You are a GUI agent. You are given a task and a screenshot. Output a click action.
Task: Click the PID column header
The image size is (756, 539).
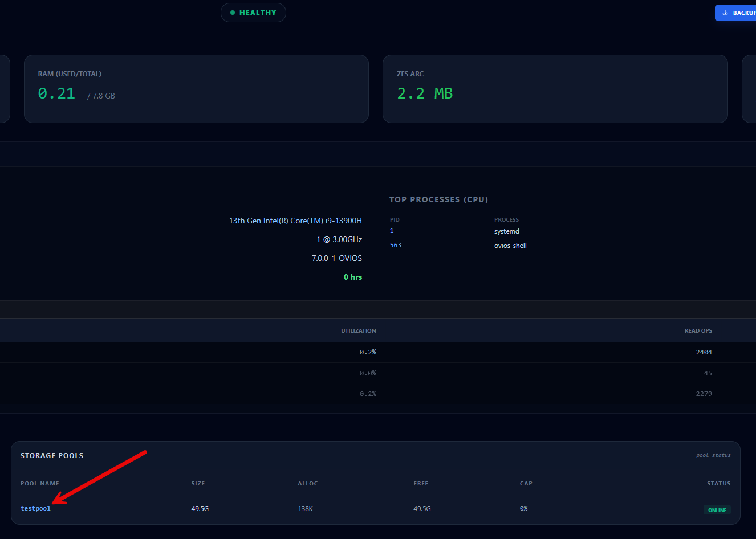click(x=395, y=219)
